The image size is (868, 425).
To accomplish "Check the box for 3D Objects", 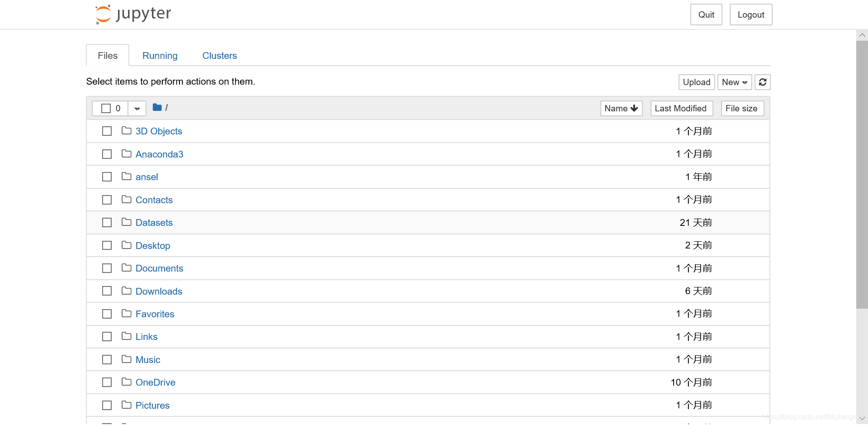I will click(x=107, y=131).
